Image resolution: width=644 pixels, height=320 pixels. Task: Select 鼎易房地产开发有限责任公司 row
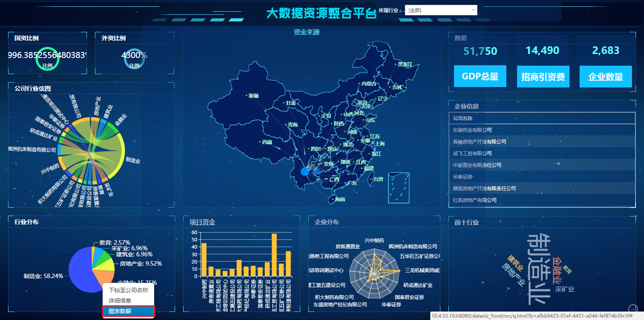tap(542, 188)
